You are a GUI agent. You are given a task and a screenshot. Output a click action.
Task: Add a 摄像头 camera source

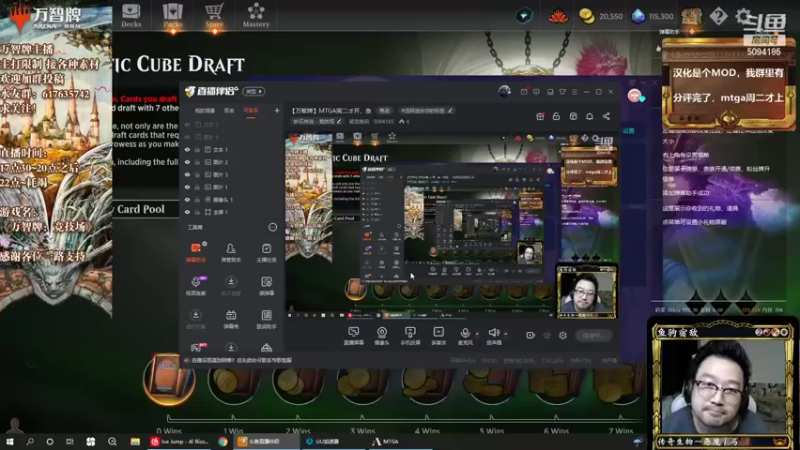pyautogui.click(x=382, y=336)
